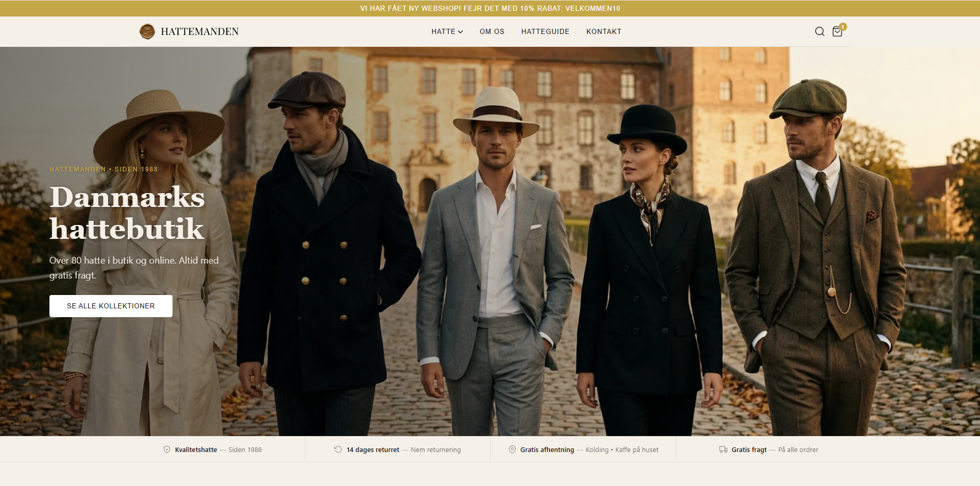This screenshot has height=486, width=980.
Task: Click the return arrow icon beside 14 dages returret
Action: pos(338,449)
